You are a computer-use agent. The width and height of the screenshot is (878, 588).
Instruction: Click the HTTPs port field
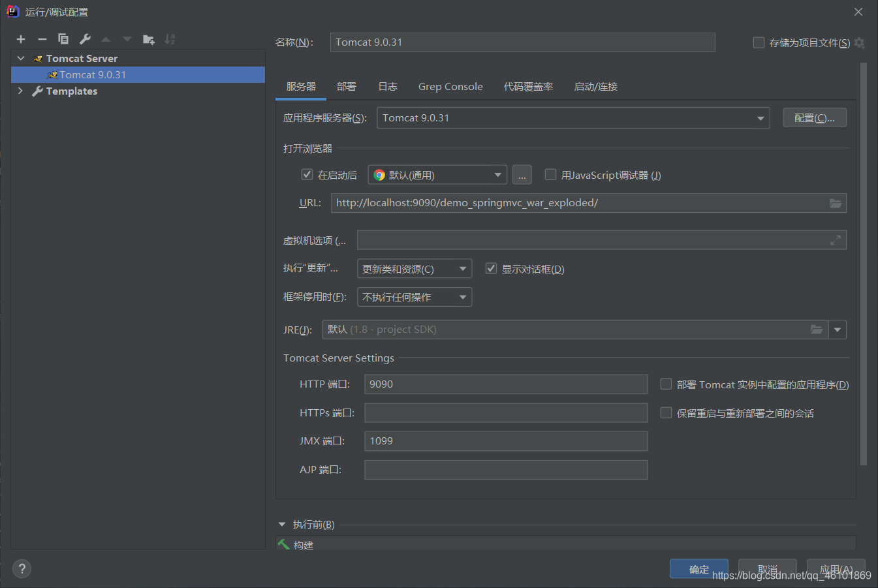[506, 412]
